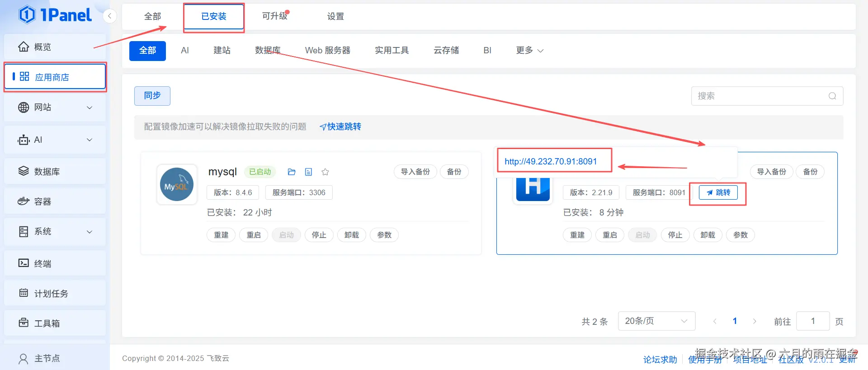The width and height of the screenshot is (868, 370).
Task: Expand the 网站 sidebar menu
Action: click(55, 108)
